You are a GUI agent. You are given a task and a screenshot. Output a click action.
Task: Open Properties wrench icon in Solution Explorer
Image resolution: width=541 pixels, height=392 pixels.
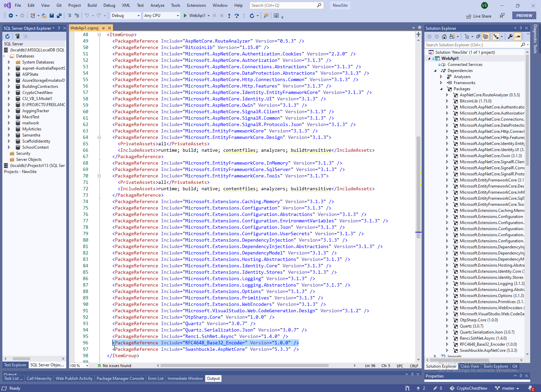[x=510, y=36]
